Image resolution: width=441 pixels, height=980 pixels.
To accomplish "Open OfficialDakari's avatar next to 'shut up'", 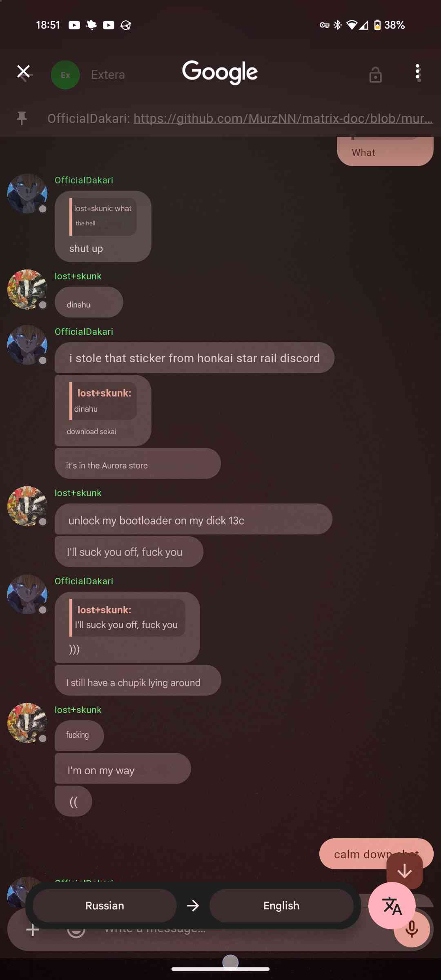I will (x=27, y=194).
